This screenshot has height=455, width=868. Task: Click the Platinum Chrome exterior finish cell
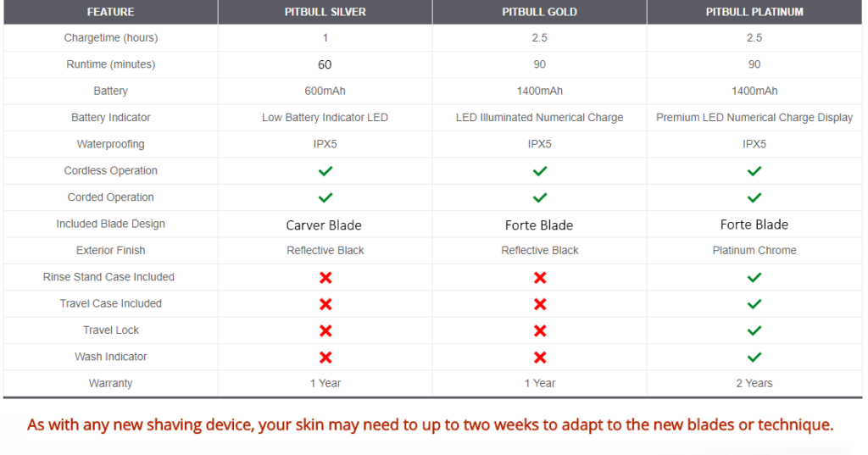pyautogui.click(x=754, y=251)
